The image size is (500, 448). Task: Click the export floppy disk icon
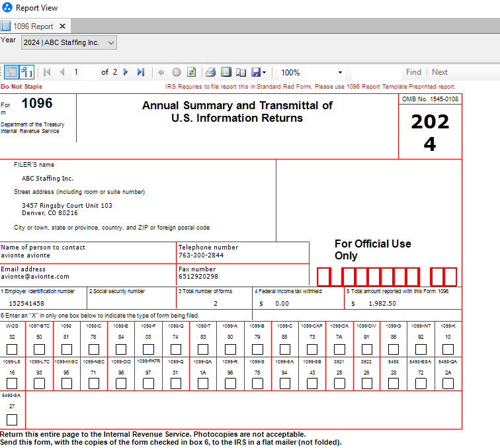pos(256,72)
